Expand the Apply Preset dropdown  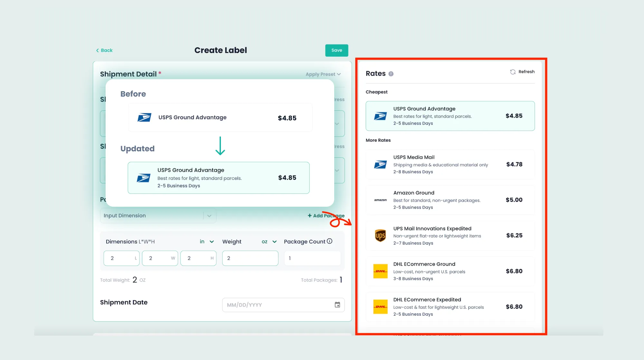coord(323,74)
